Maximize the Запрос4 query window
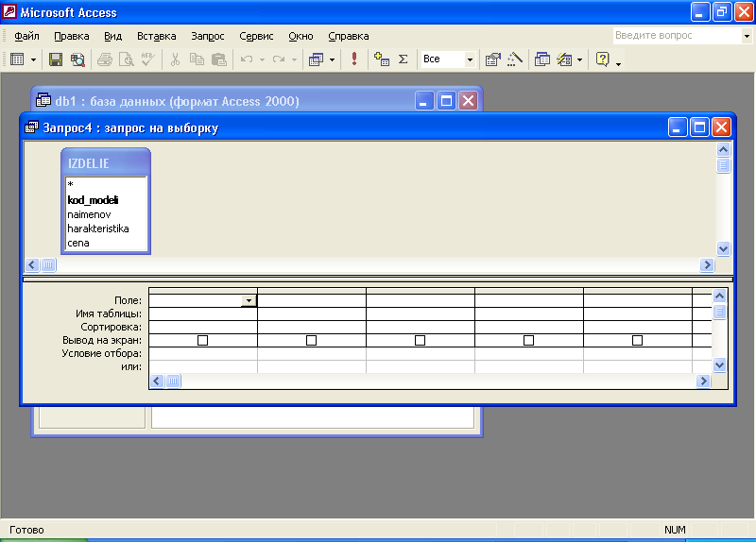The image size is (756, 542). (699, 127)
